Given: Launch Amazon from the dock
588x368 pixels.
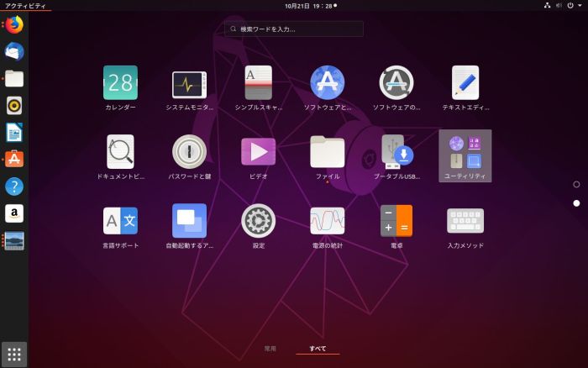Looking at the screenshot, I should point(14,213).
